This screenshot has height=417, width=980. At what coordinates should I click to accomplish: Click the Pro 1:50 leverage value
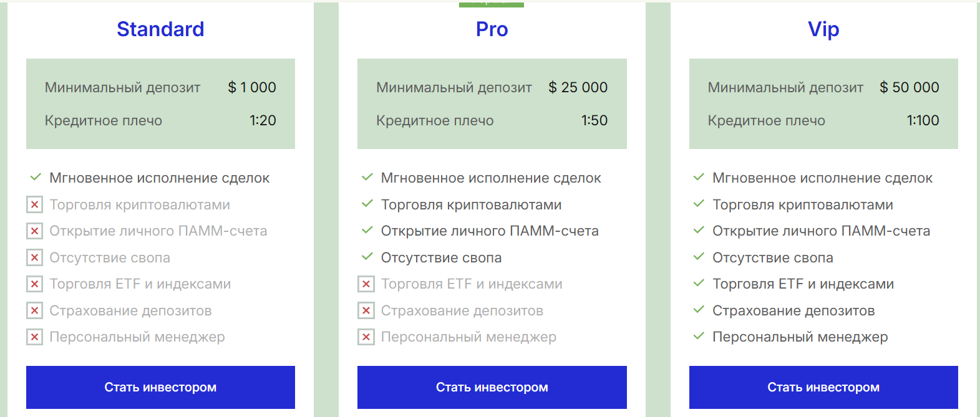(594, 120)
